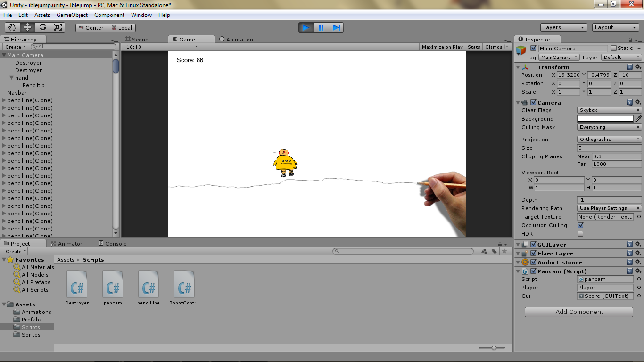Open the Layers dropdown in the toolbar

pyautogui.click(x=563, y=27)
